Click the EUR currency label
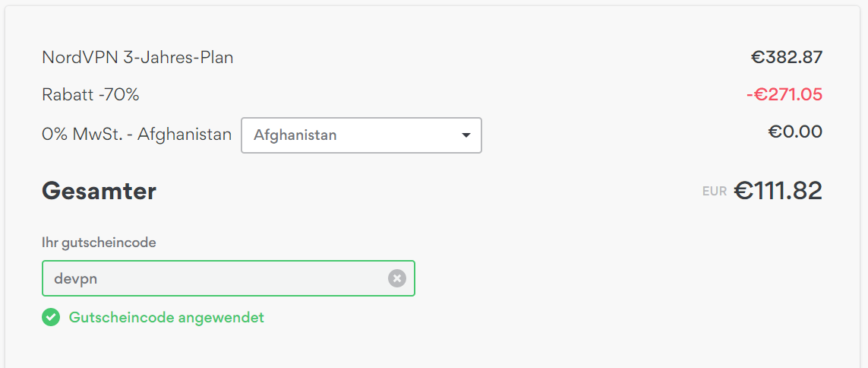 pos(714,192)
